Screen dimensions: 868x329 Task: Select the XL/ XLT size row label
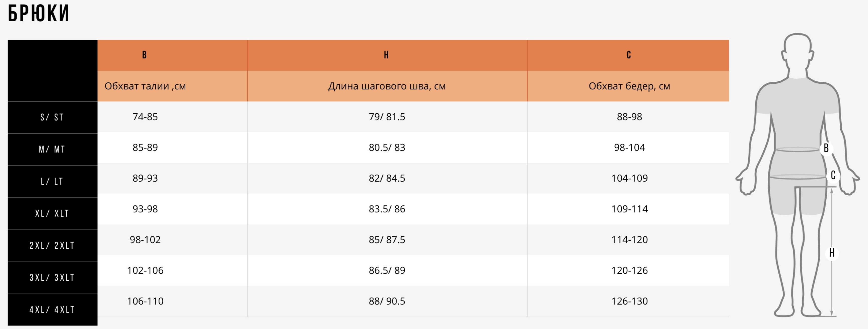click(x=52, y=213)
